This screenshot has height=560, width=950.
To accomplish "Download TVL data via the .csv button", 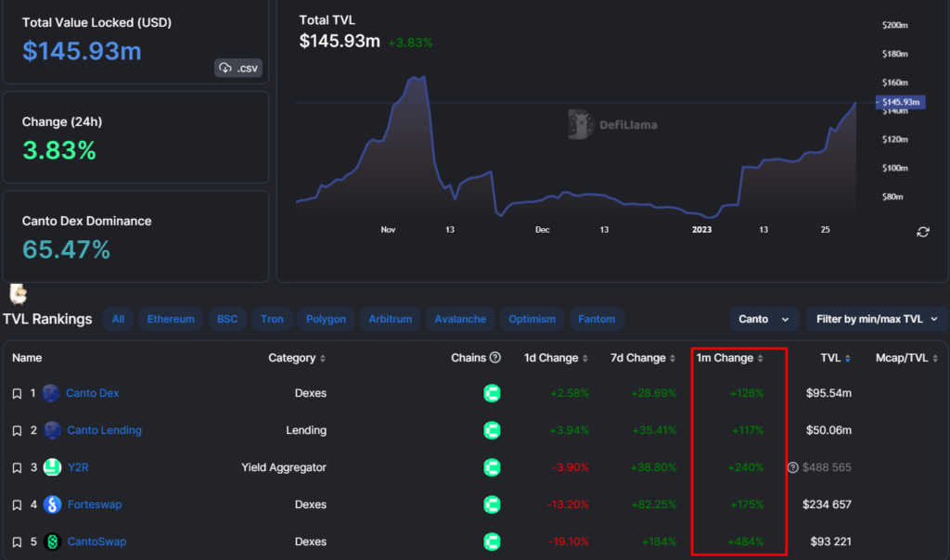I will [x=238, y=68].
